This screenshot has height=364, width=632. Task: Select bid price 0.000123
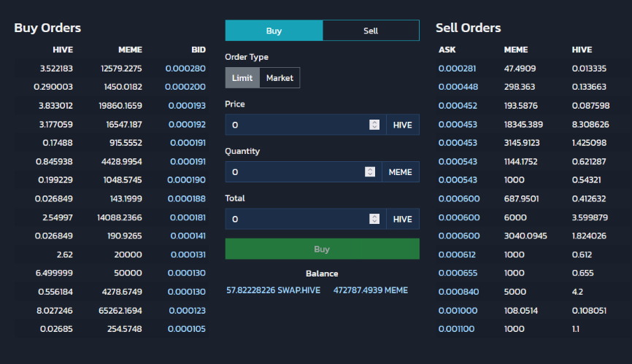187,311
